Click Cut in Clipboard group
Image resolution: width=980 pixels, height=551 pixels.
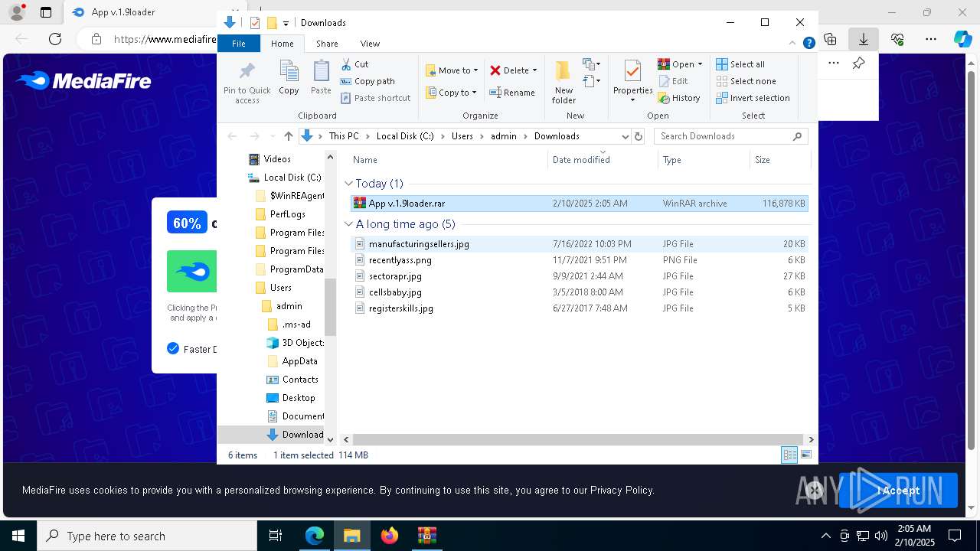click(x=354, y=64)
